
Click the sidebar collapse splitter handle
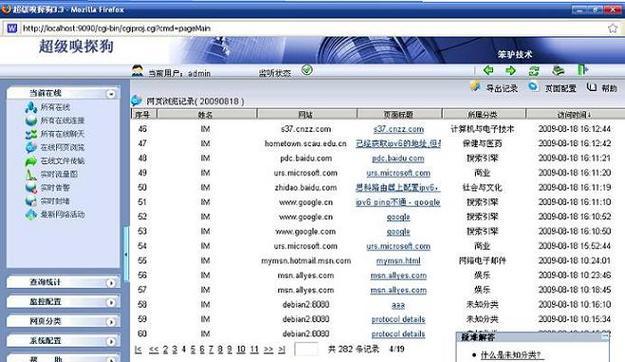click(126, 254)
